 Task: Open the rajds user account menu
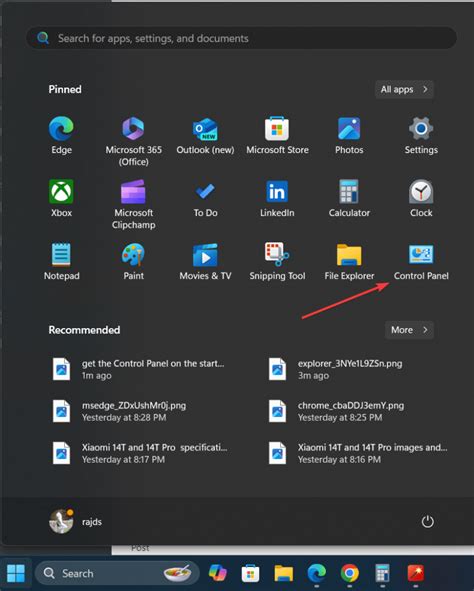coord(75,522)
